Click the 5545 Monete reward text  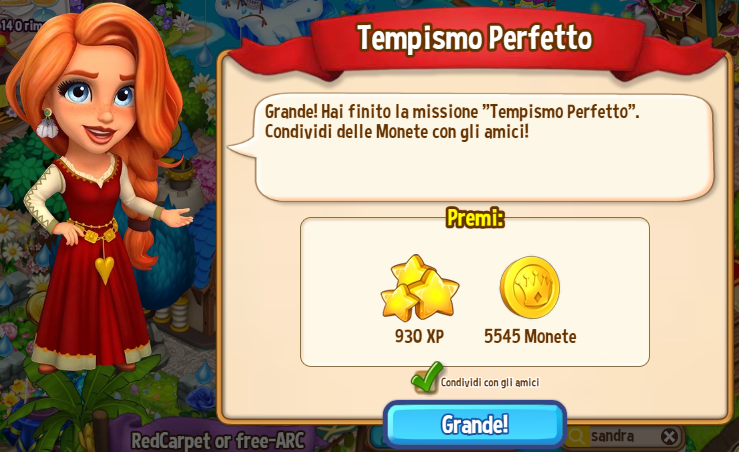click(x=530, y=337)
